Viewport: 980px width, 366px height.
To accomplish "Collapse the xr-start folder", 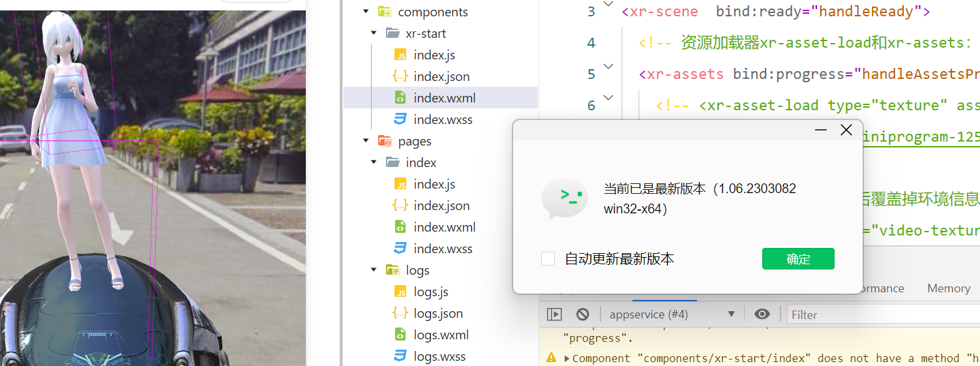I will point(374,33).
